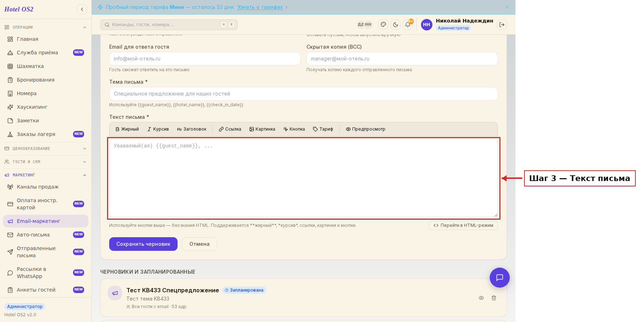
Task: Toggle dark mode moon icon
Action: click(396, 25)
